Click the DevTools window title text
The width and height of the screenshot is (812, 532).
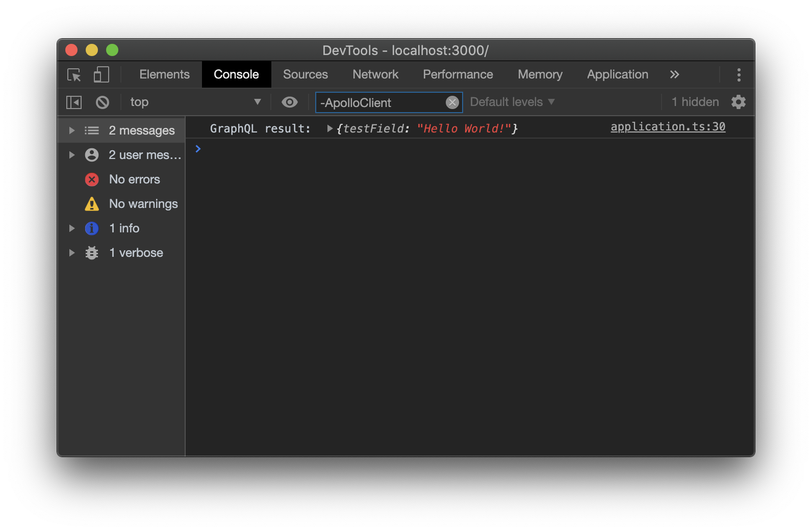(405, 50)
